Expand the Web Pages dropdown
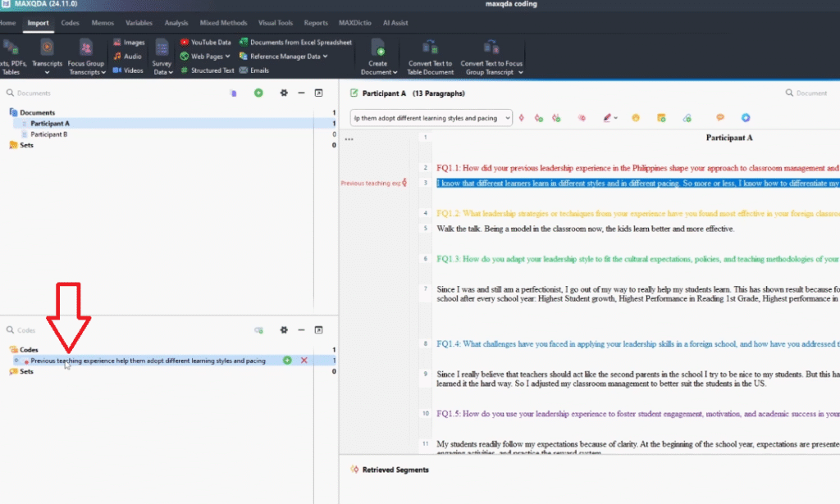The height and width of the screenshot is (504, 840). pyautogui.click(x=227, y=57)
